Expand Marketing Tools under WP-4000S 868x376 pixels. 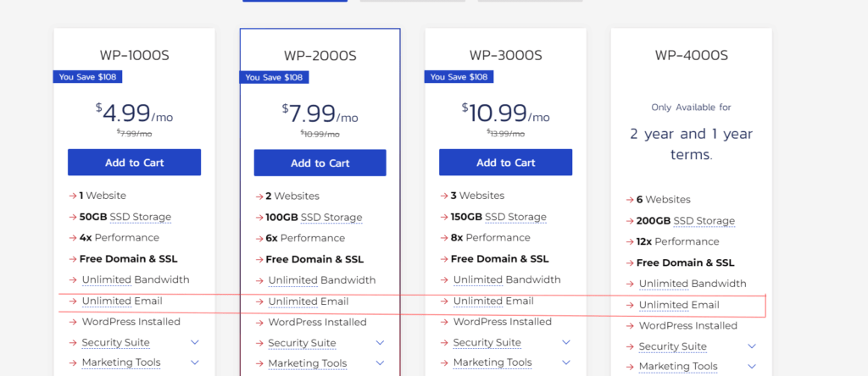pos(752,367)
